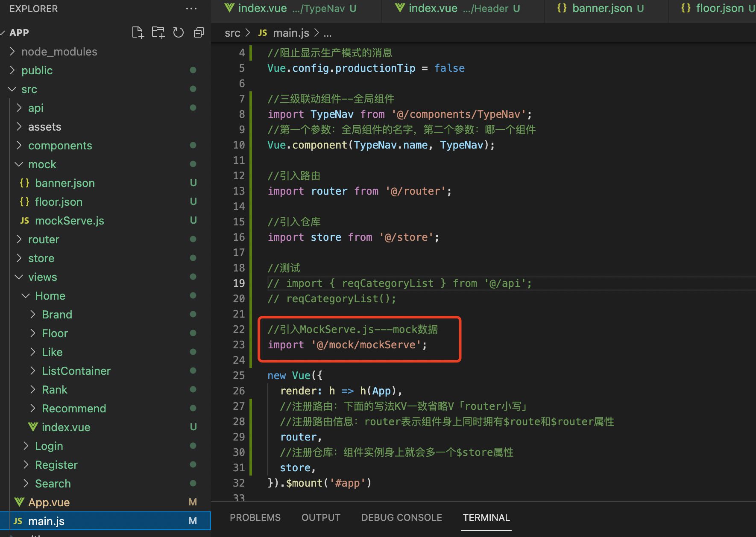Click the Vue icon next to App.vue
The height and width of the screenshot is (537, 756).
tap(19, 502)
